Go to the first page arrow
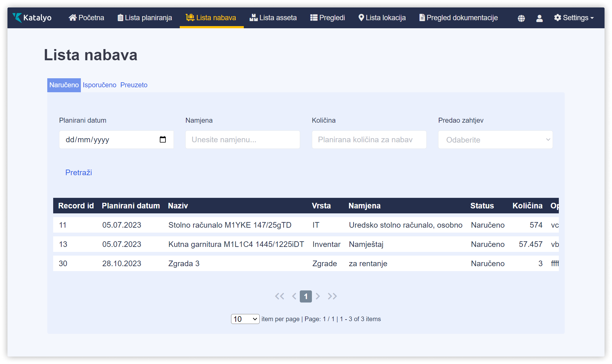The image size is (612, 364). [279, 296]
